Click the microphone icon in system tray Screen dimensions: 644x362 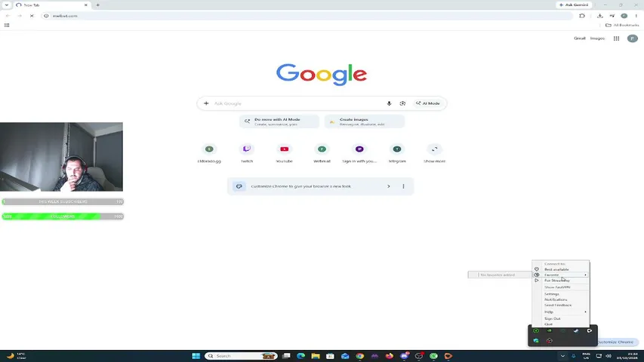(573, 356)
